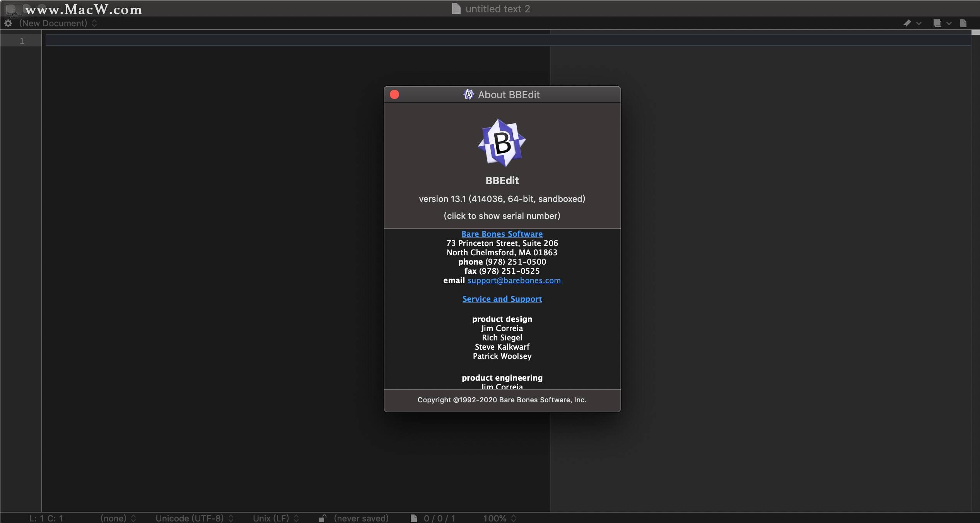The height and width of the screenshot is (523, 980).
Task: Click the large BBEdit logo in the About window
Action: click(x=502, y=143)
